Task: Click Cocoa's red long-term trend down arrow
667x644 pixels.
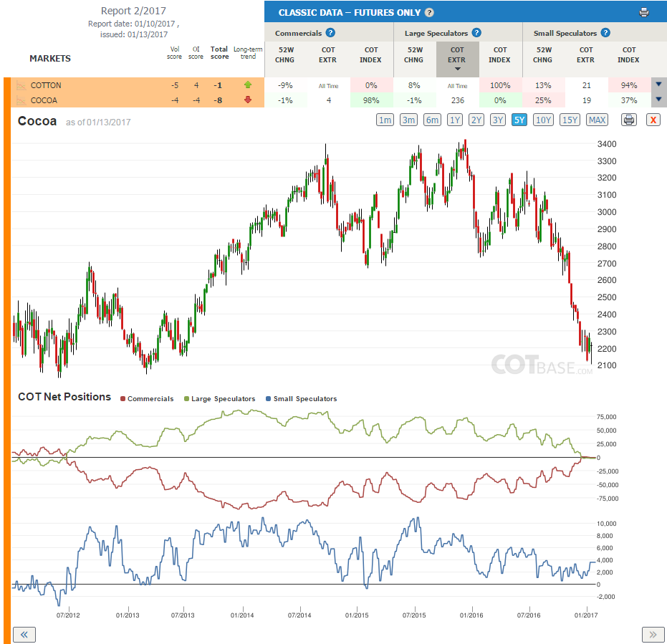Action: tap(248, 100)
